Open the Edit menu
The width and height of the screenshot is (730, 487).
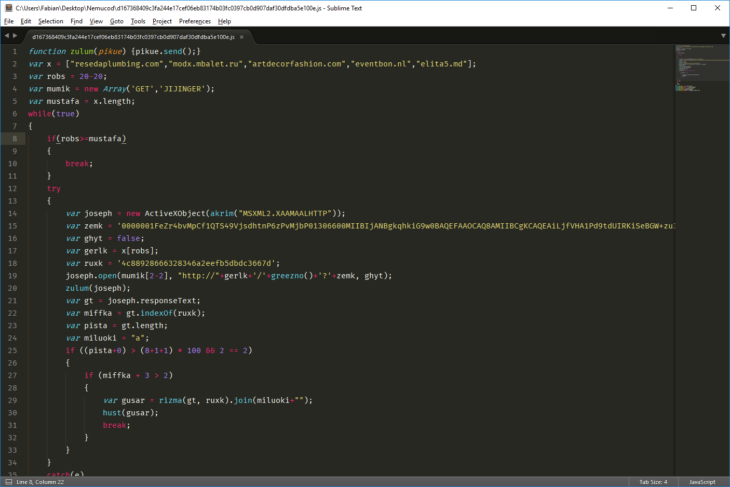tap(26, 21)
